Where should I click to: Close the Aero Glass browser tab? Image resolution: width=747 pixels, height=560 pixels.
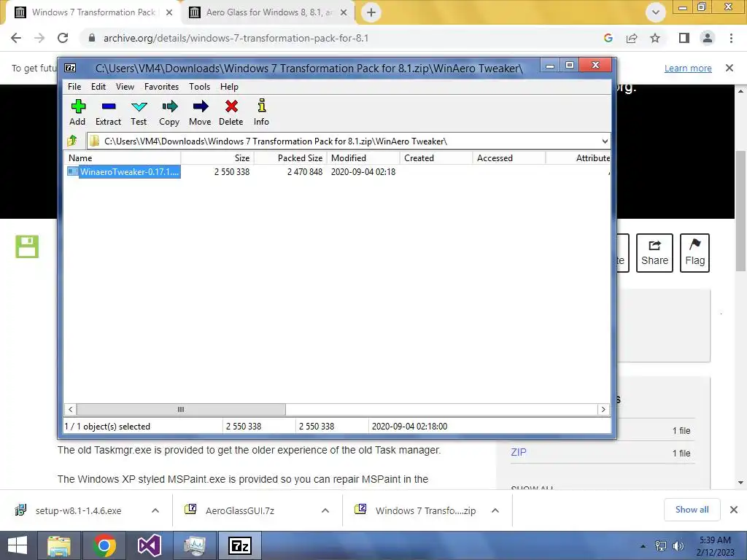(344, 13)
